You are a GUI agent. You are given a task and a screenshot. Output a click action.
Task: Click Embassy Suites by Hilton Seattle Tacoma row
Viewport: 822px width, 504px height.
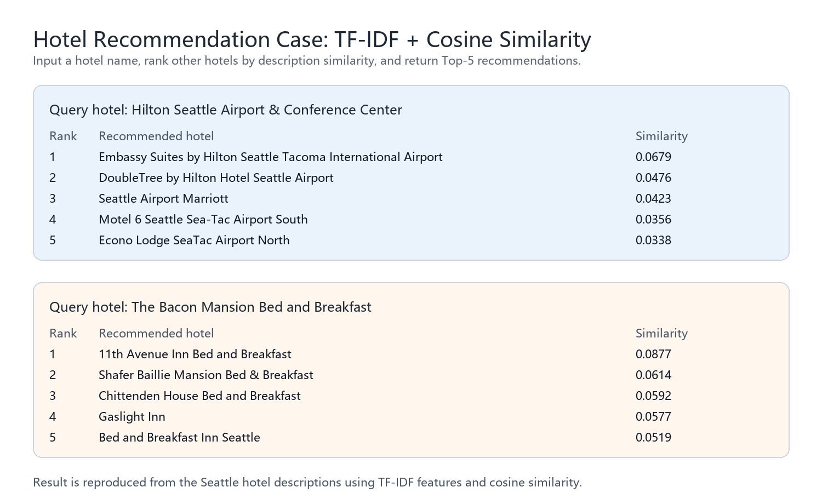coord(411,157)
